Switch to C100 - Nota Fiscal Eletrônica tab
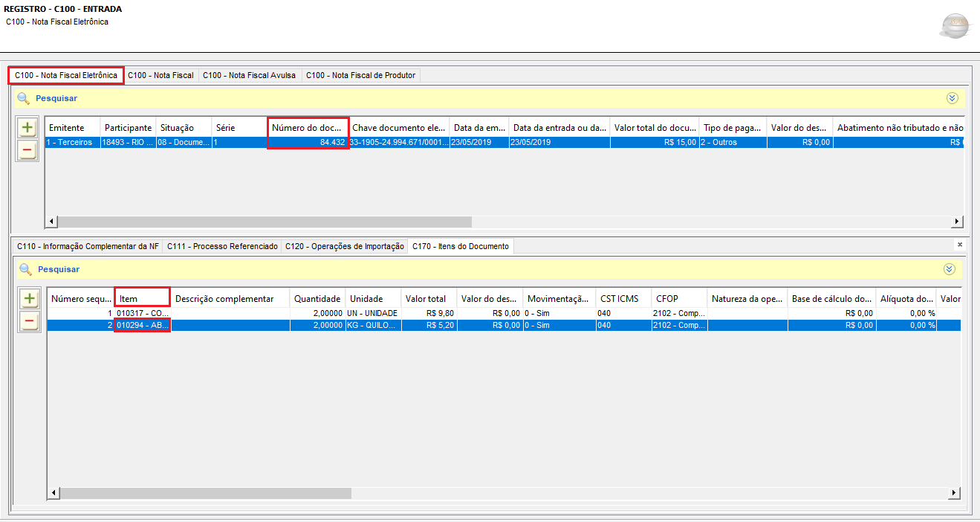Viewport: 980px width, 522px height. [x=66, y=75]
